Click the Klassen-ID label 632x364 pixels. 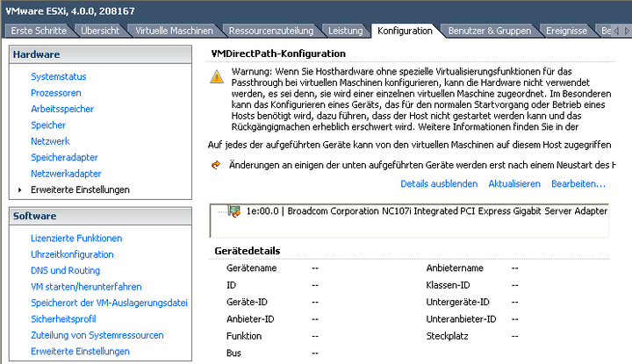pyautogui.click(x=448, y=285)
